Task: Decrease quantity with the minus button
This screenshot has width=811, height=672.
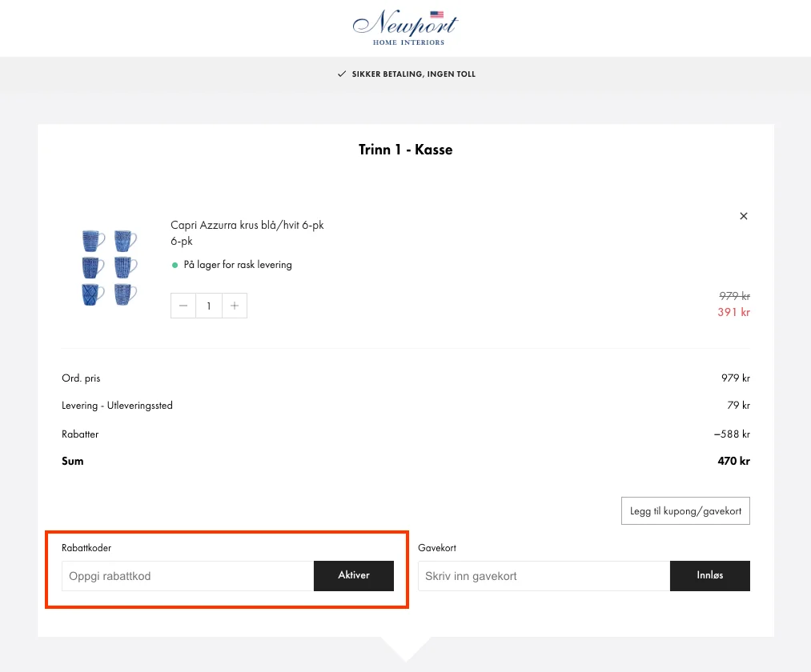Action: click(183, 306)
